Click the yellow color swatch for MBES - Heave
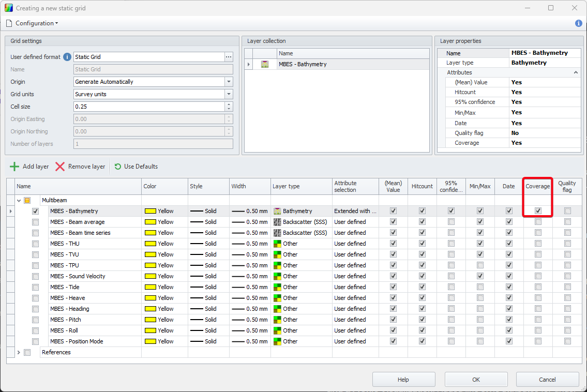 point(150,298)
